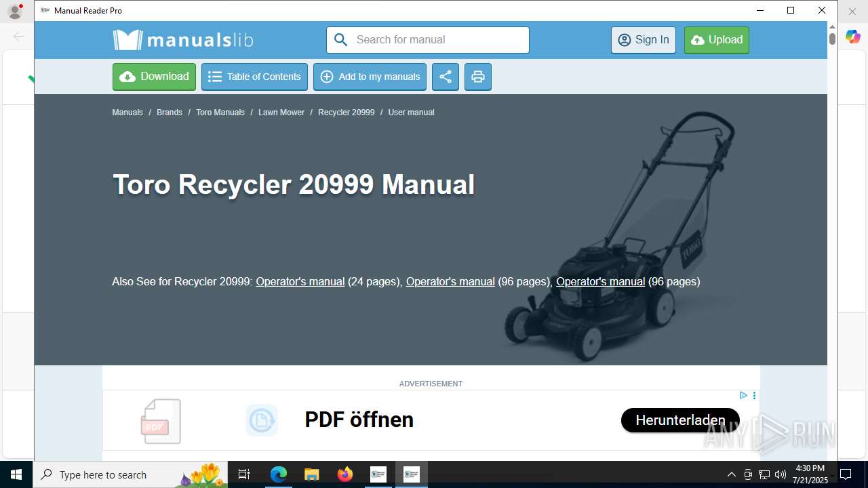868x488 pixels.
Task: Launch Firefox from taskbar
Action: 344,474
